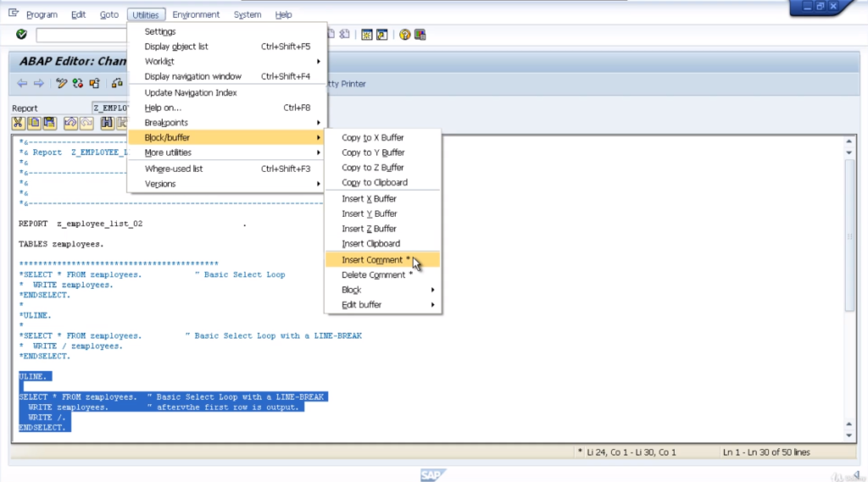Click the command input field

pos(81,35)
